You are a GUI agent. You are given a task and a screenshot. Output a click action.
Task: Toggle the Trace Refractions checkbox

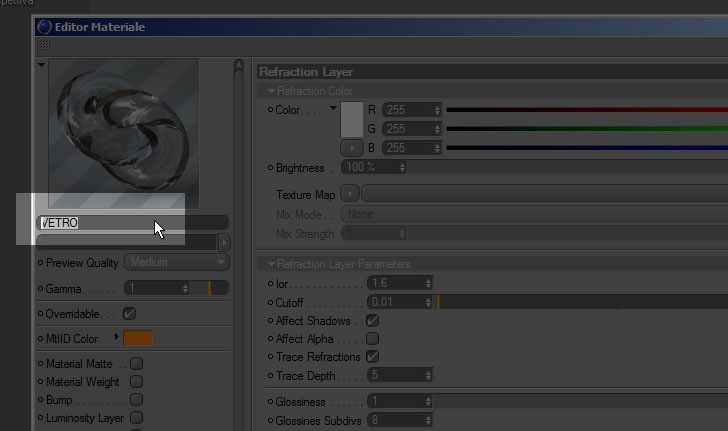click(372, 357)
